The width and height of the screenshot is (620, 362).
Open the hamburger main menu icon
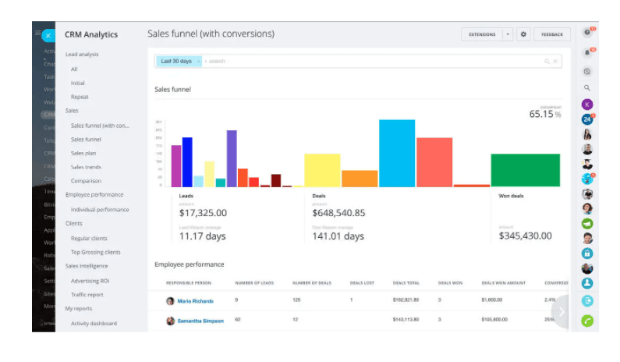click(x=38, y=33)
